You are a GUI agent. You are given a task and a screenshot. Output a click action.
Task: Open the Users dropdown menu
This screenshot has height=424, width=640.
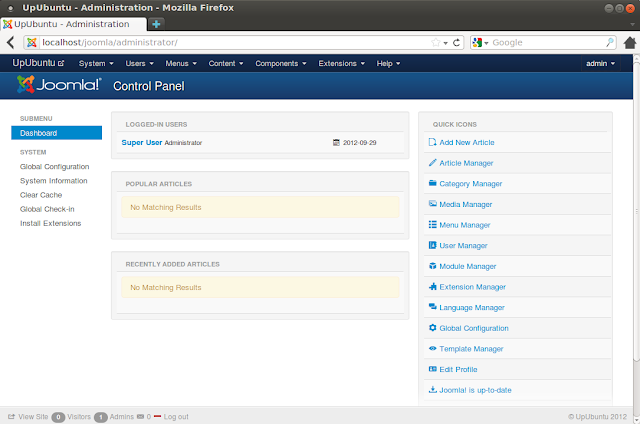tap(140, 63)
